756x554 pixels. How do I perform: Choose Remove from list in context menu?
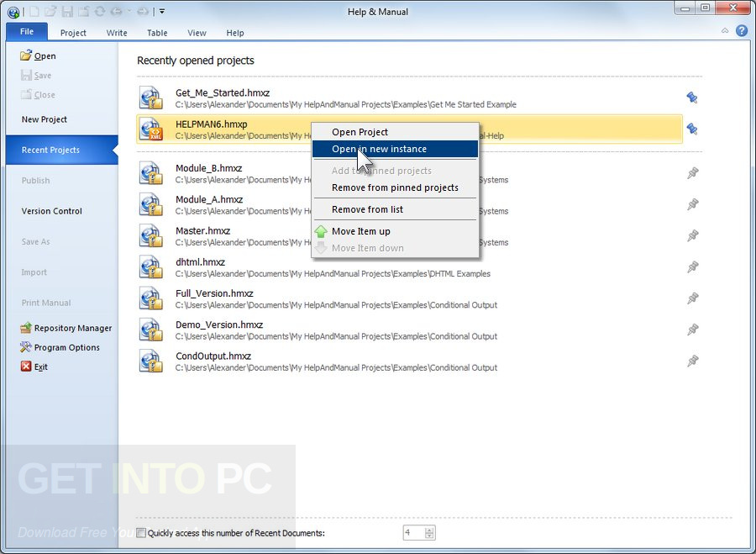[x=395, y=209]
